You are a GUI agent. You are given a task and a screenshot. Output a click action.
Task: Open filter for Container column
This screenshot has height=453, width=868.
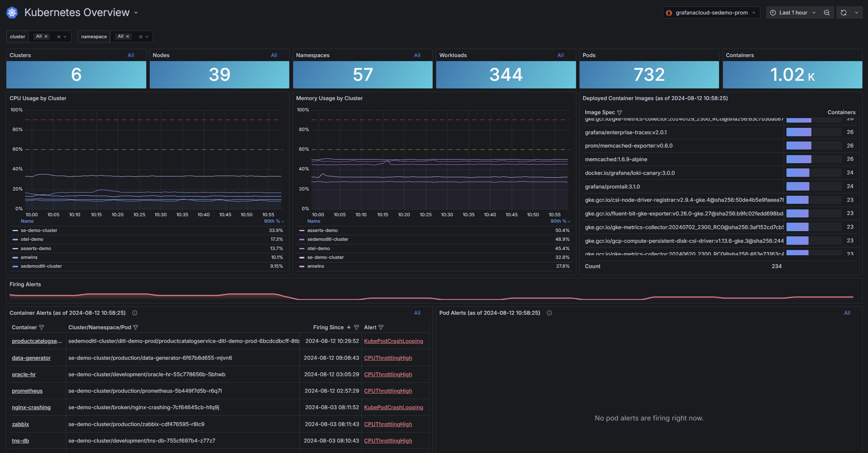coord(41,328)
